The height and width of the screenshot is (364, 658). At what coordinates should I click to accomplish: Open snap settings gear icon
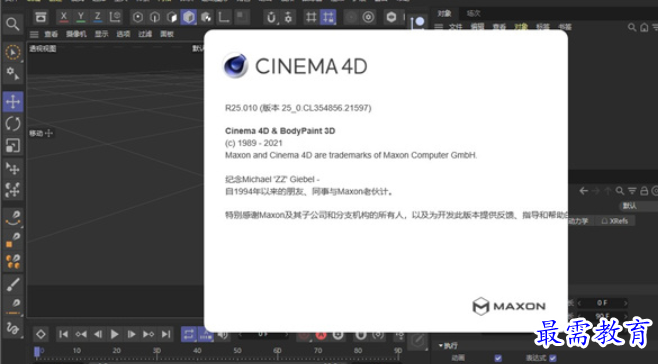pos(288,17)
